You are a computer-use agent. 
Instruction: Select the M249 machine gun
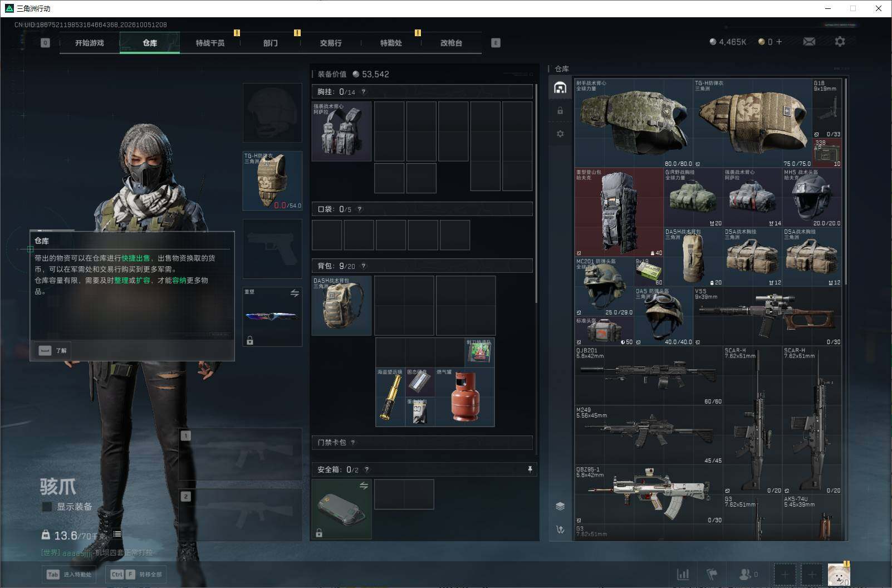click(649, 435)
